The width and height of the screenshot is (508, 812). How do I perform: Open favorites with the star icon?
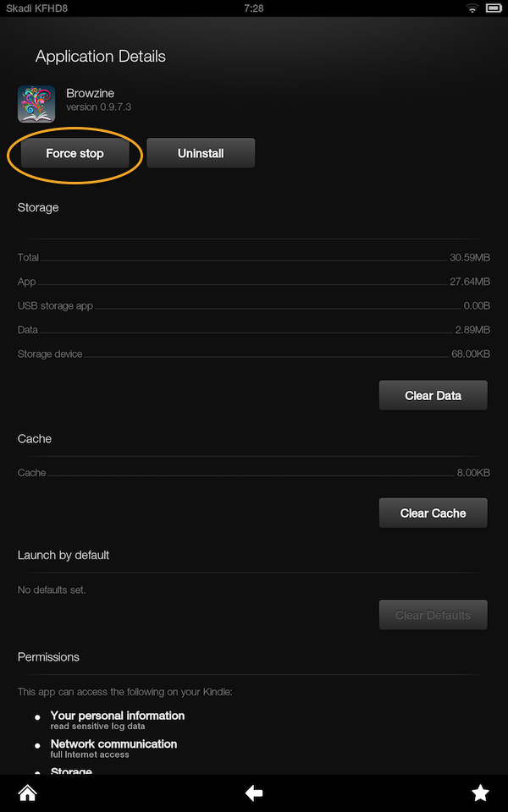(480, 793)
